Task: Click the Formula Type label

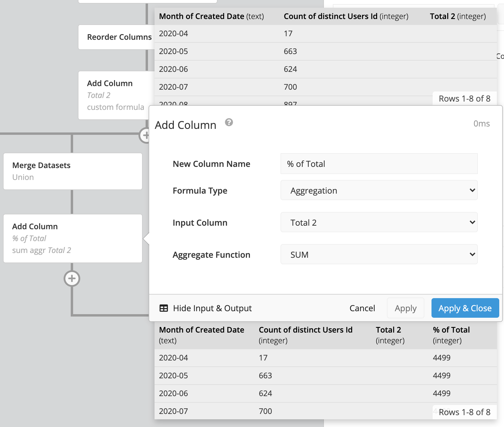Action: point(200,191)
